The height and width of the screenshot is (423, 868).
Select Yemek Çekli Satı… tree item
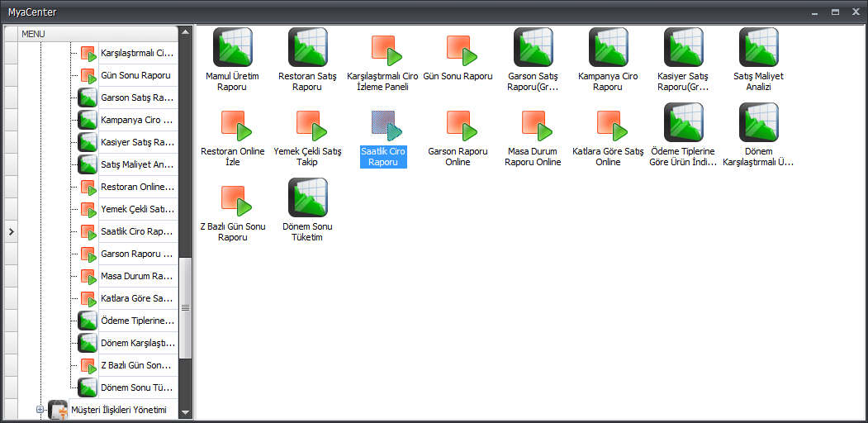(x=138, y=209)
